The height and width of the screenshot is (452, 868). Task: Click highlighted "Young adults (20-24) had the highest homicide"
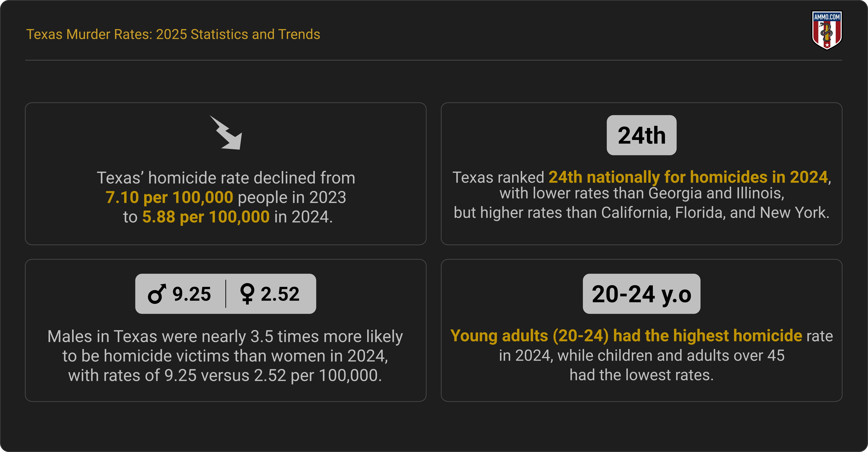(626, 336)
